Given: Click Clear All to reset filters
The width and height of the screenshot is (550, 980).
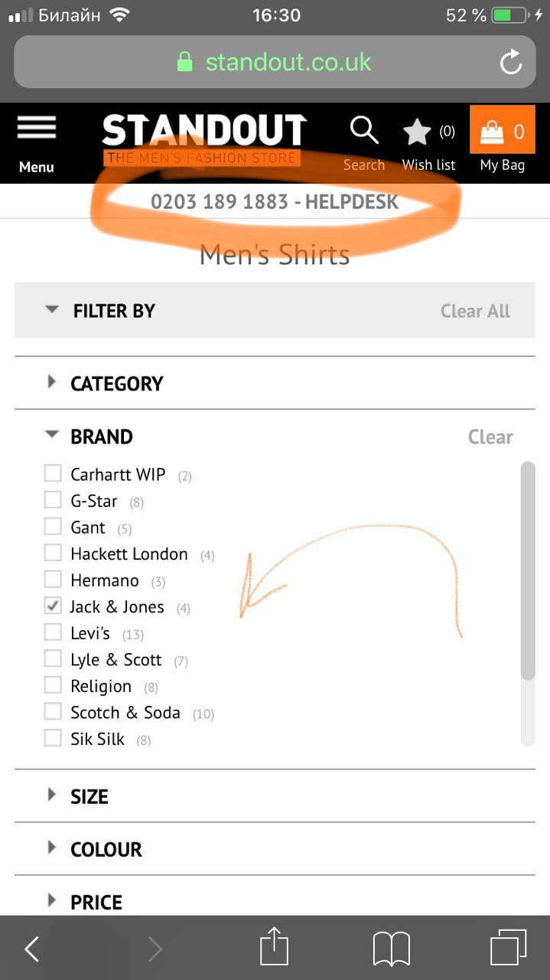Looking at the screenshot, I should [474, 311].
